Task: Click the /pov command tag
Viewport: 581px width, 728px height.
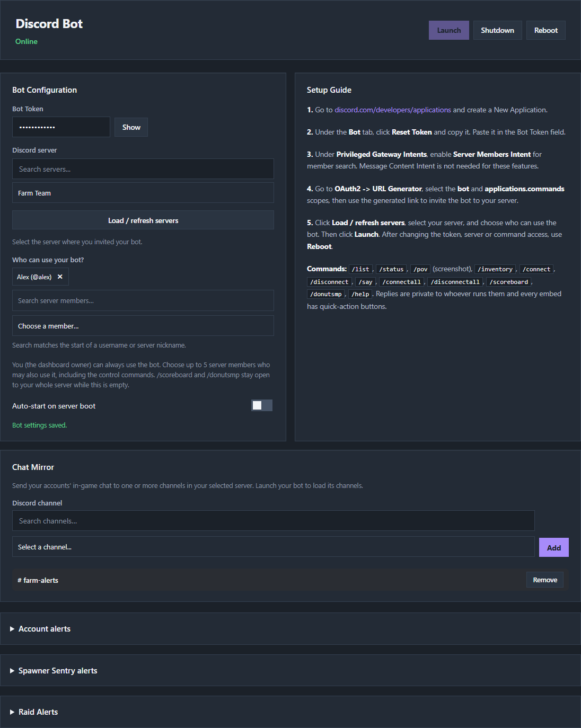Action: click(x=420, y=269)
